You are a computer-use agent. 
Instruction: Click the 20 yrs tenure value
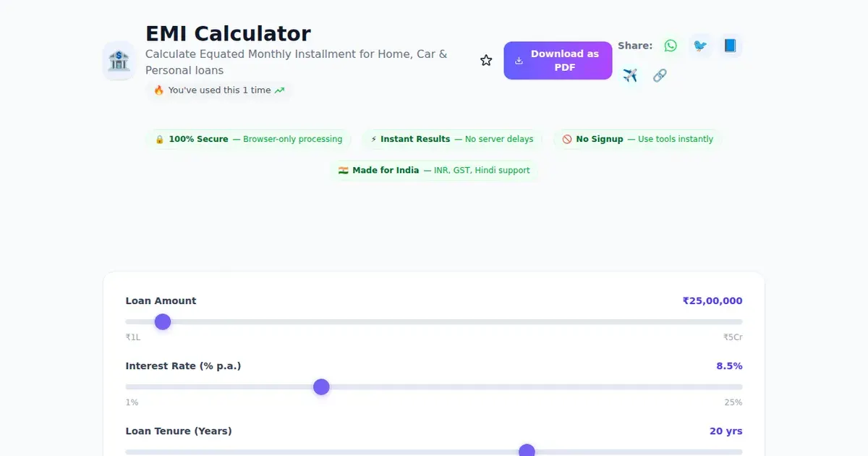pyautogui.click(x=726, y=431)
